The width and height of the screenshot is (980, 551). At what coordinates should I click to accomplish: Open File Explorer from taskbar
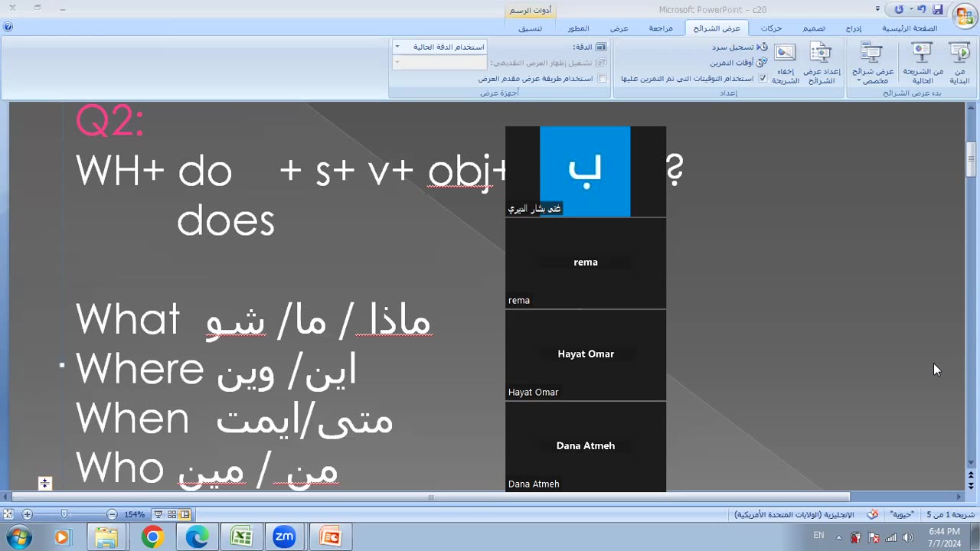[106, 537]
